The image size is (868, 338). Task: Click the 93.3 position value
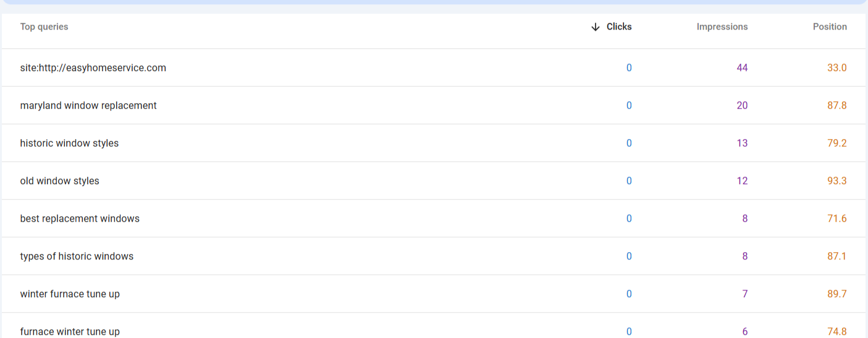836,181
